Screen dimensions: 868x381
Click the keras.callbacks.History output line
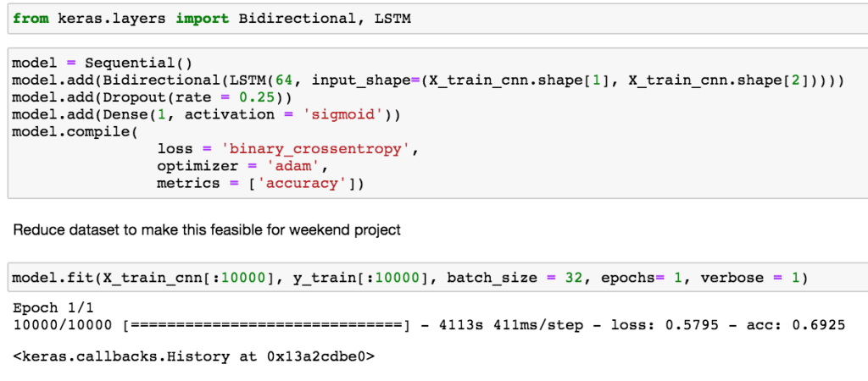(x=194, y=356)
